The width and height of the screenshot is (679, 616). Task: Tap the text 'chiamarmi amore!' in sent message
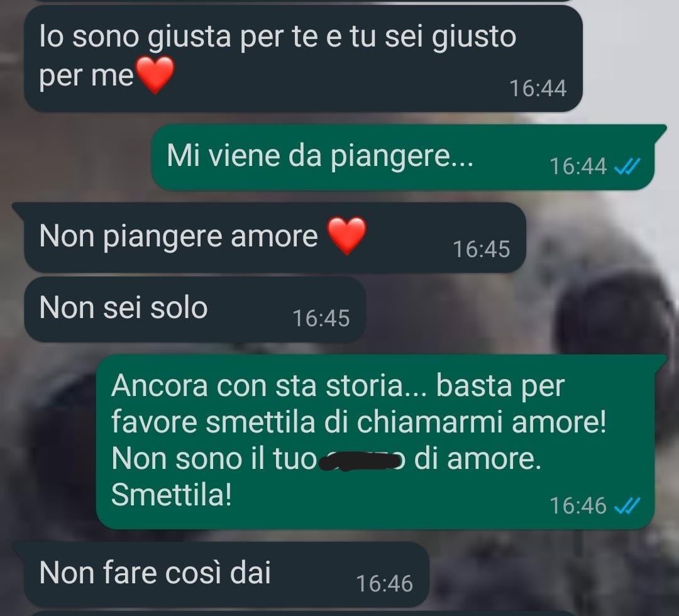click(x=482, y=423)
